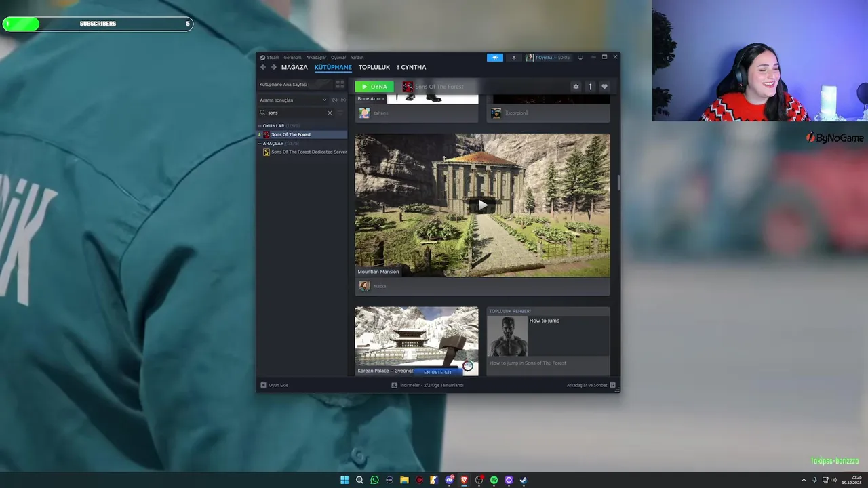The height and width of the screenshot is (488, 868).
Task: Play the Mountian Mansion video
Action: [482, 205]
